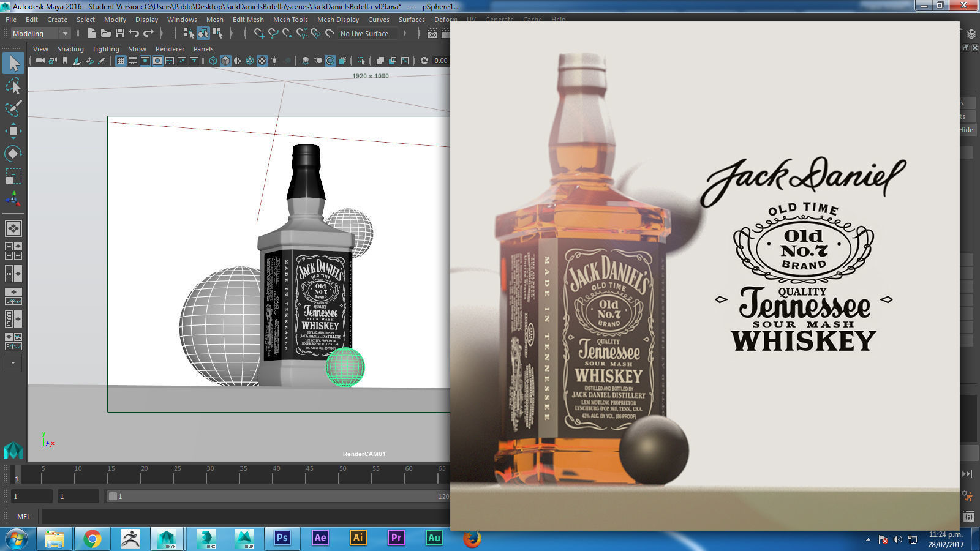Open the Curves menu
Viewport: 980px width, 551px height.
click(379, 20)
